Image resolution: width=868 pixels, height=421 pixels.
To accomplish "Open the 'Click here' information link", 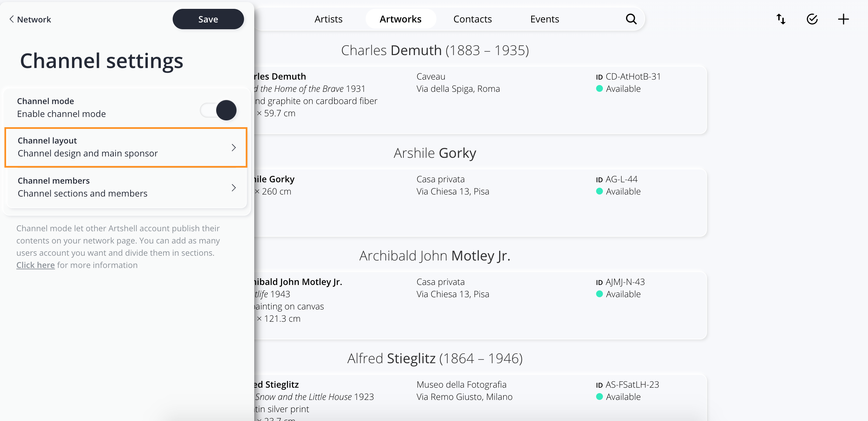I will coord(35,265).
